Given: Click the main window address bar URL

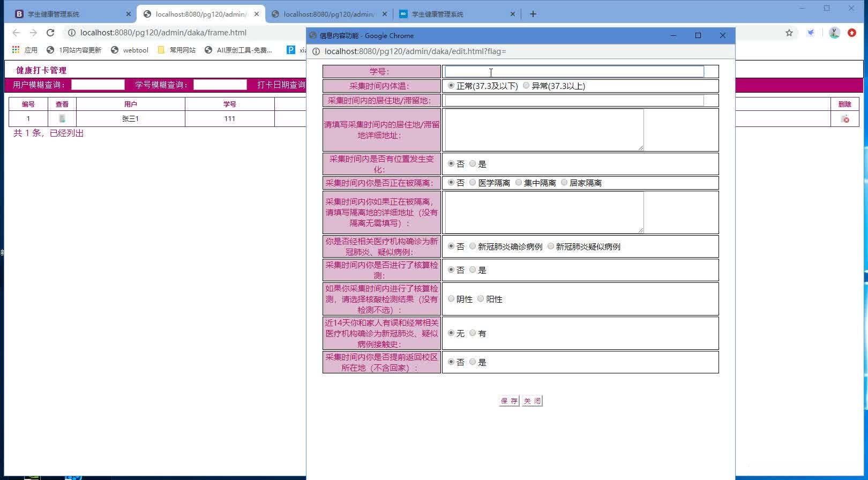Looking at the screenshot, I should coord(163,33).
